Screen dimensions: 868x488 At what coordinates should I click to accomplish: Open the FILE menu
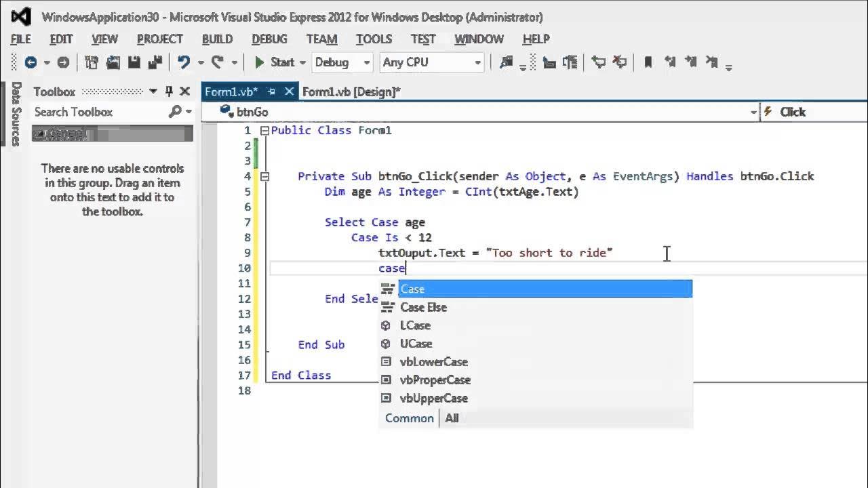[x=21, y=39]
